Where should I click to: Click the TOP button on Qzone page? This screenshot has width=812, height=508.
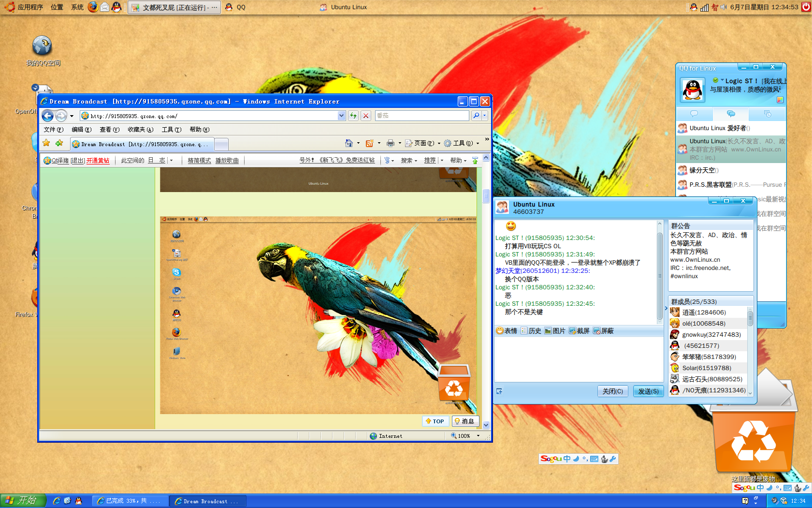(x=435, y=421)
